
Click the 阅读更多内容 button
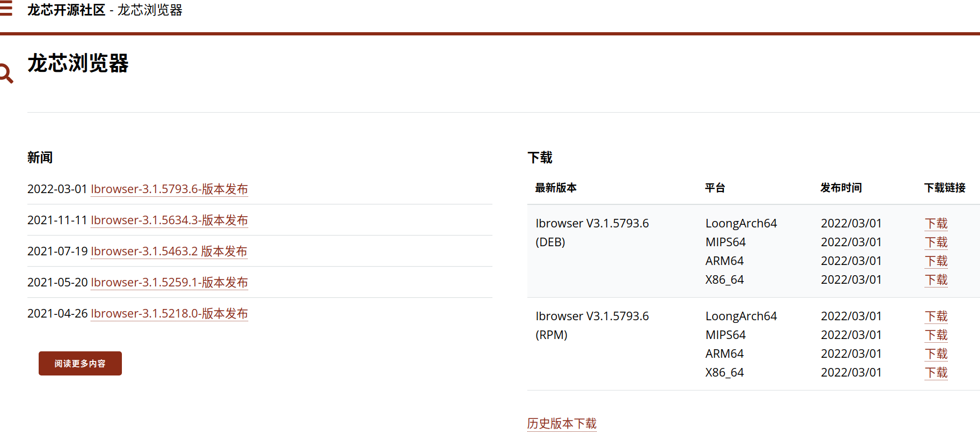[80, 364]
